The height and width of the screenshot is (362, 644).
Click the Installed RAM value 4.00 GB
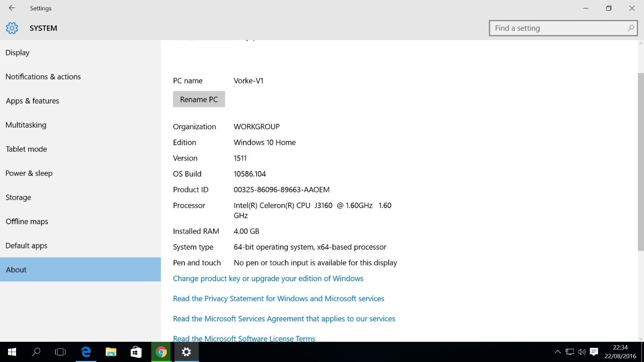pyautogui.click(x=246, y=231)
